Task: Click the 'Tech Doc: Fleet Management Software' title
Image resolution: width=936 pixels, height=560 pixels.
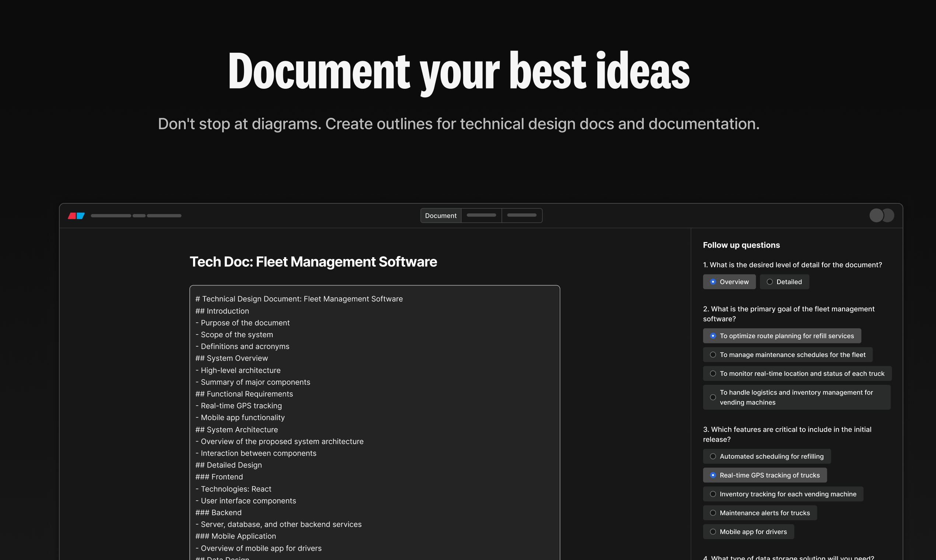Action: pyautogui.click(x=313, y=262)
